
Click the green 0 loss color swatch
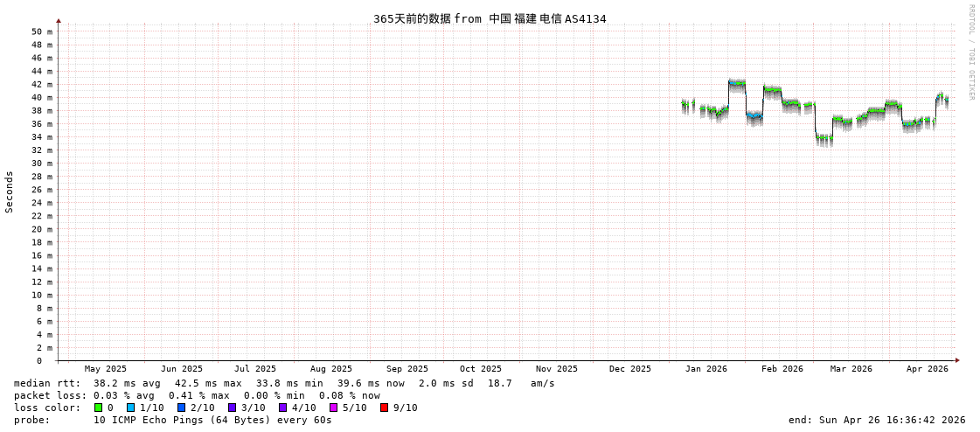click(x=99, y=408)
